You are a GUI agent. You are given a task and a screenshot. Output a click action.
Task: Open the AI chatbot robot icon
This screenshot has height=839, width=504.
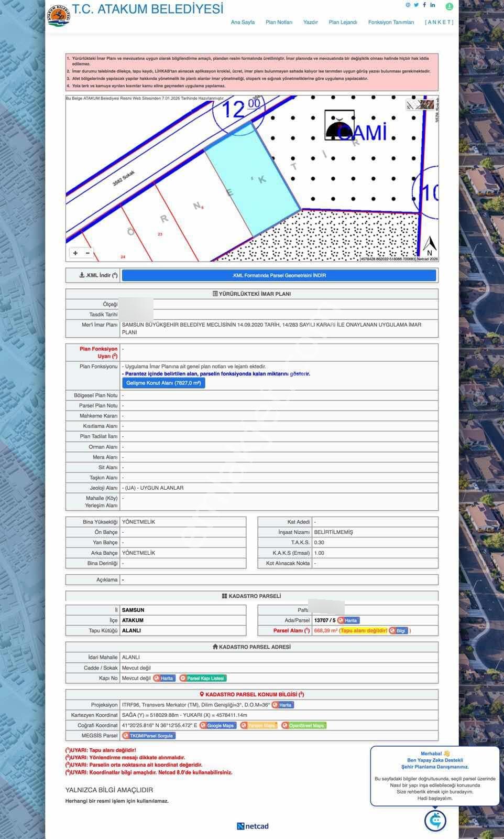pos(435,821)
